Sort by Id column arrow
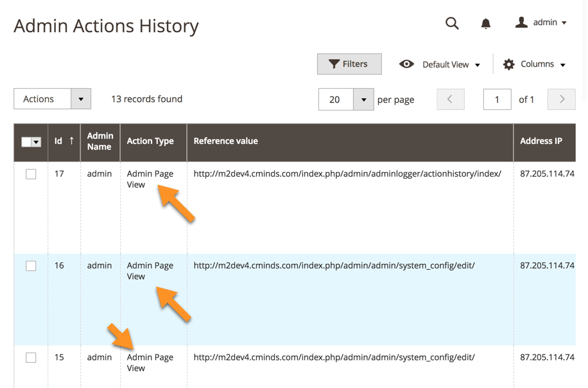The image size is (588, 388). [71, 141]
